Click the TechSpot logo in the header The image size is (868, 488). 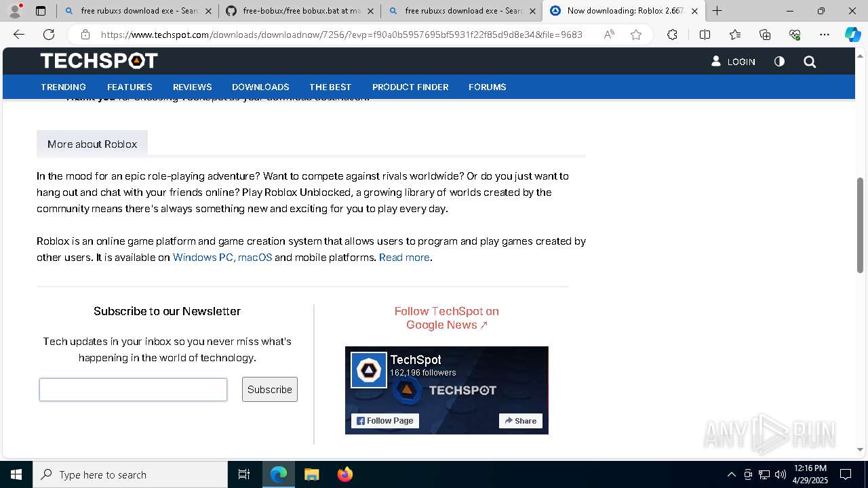click(x=99, y=61)
